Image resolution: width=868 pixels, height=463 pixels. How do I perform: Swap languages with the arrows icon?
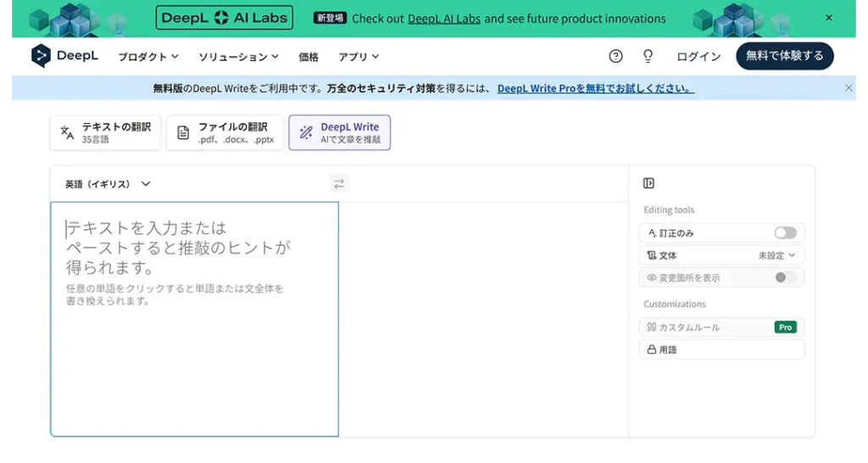click(x=339, y=184)
